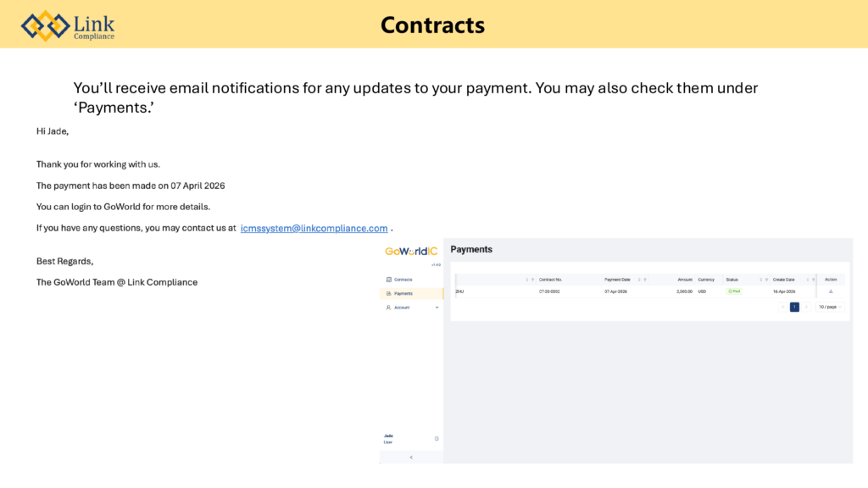Open the 10 / page dropdown

pos(830,307)
